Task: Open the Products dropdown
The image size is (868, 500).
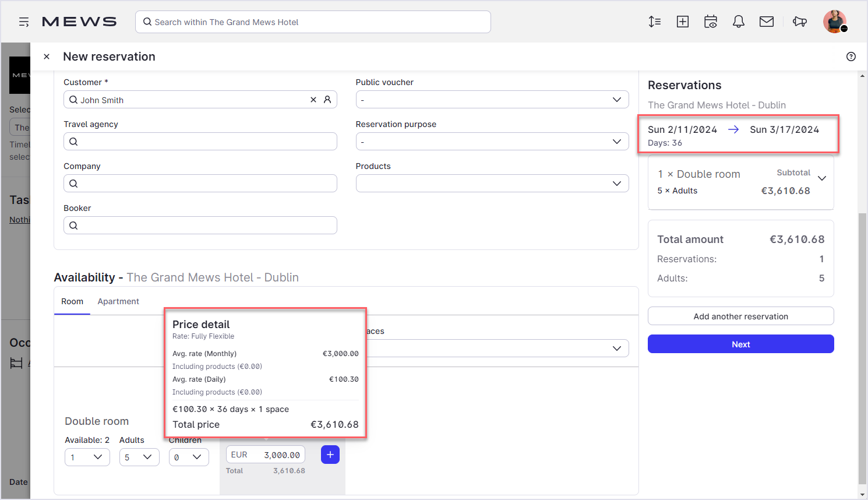Action: 492,184
